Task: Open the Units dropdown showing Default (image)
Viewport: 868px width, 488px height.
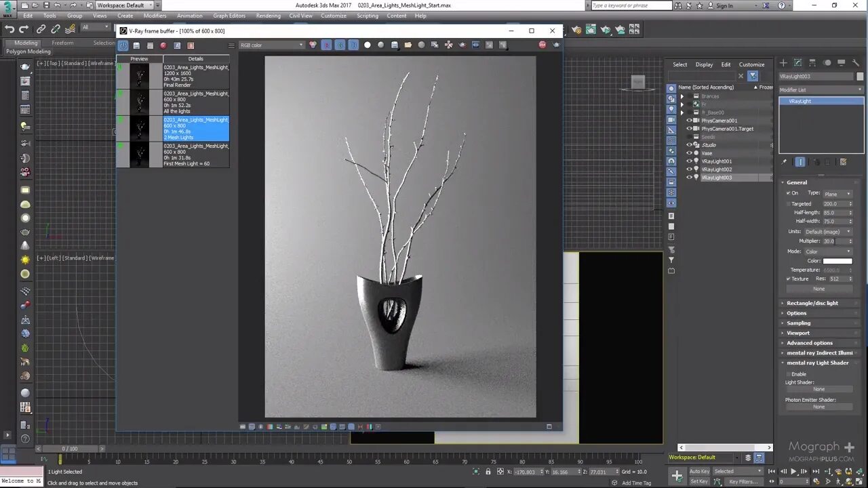Action: click(828, 232)
